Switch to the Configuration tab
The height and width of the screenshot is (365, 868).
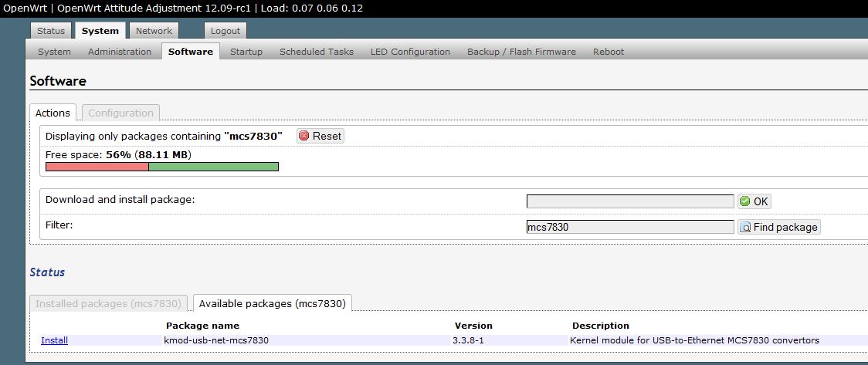pyautogui.click(x=120, y=113)
